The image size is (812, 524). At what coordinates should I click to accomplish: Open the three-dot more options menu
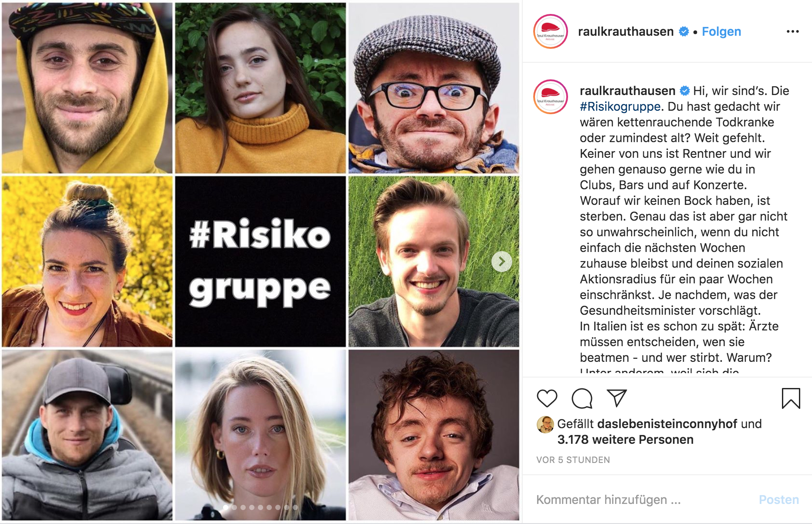coord(792,31)
